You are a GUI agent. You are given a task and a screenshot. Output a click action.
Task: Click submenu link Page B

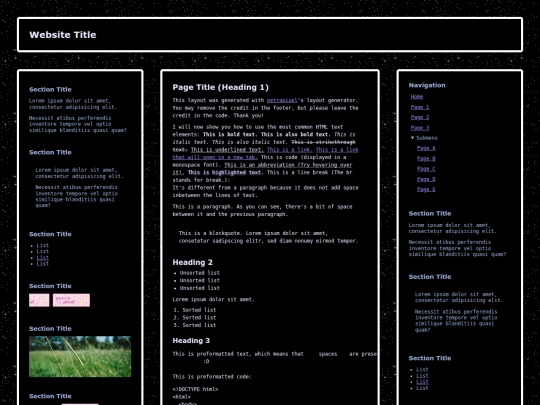(426, 158)
